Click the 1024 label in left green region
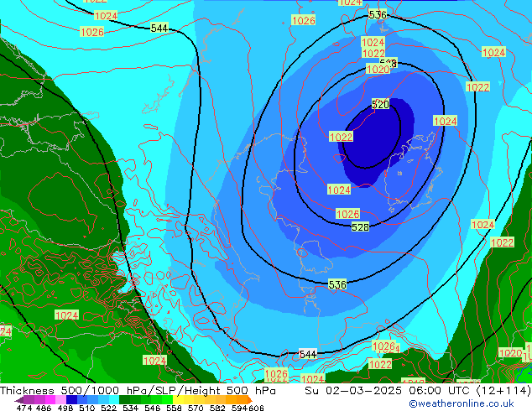Image resolution: width=532 pixels, height=411 pixels. click(66, 315)
